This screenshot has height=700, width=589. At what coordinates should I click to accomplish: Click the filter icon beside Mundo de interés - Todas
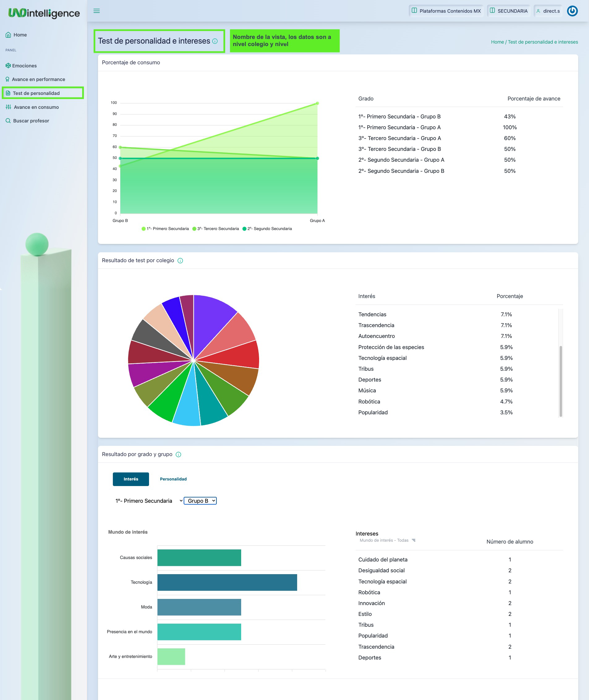coord(414,540)
